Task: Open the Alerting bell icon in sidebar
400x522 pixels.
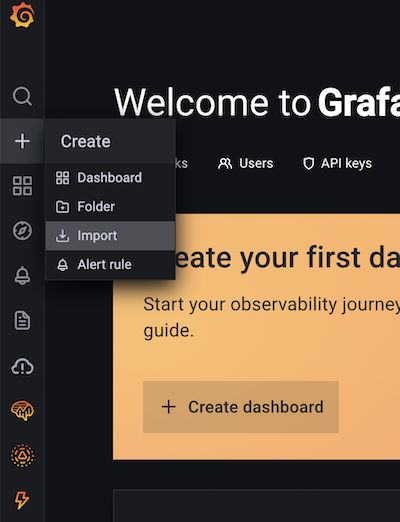Action: 22,275
